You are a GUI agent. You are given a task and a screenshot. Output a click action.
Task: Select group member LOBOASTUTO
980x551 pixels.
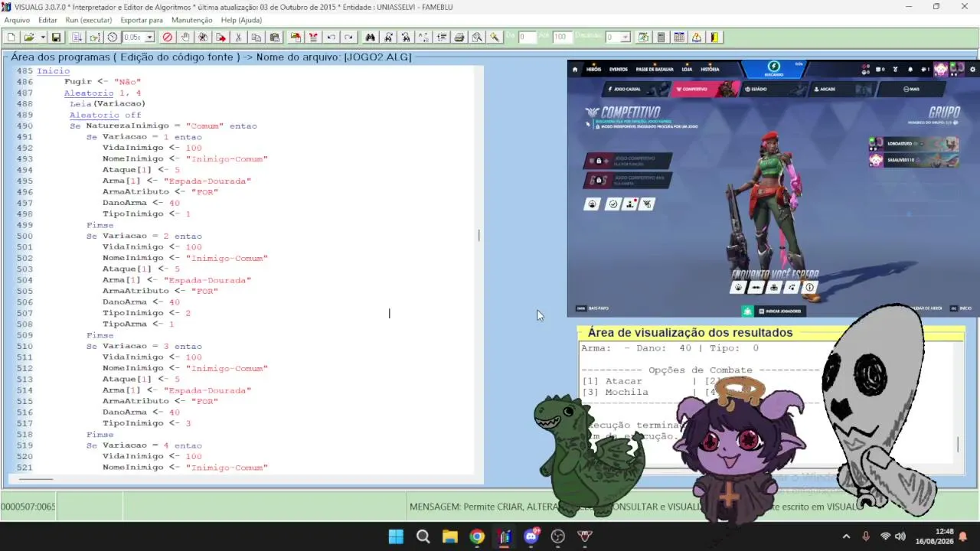click(913, 143)
